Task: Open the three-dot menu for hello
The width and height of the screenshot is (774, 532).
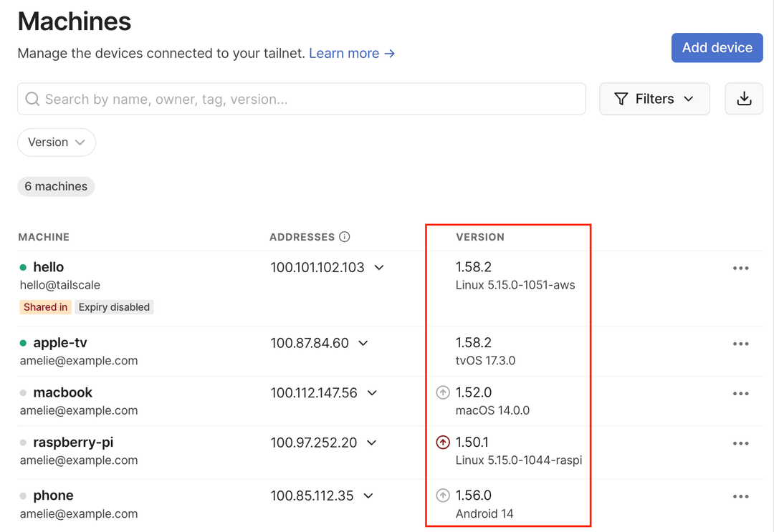Action: pos(740,267)
